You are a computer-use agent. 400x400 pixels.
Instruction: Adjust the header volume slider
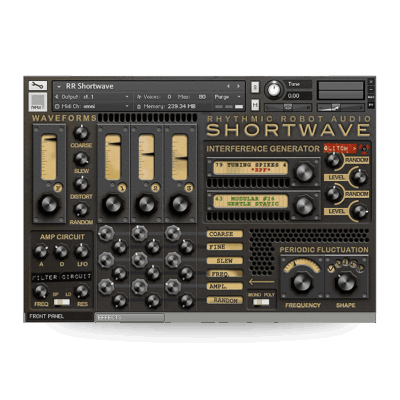click(x=340, y=107)
